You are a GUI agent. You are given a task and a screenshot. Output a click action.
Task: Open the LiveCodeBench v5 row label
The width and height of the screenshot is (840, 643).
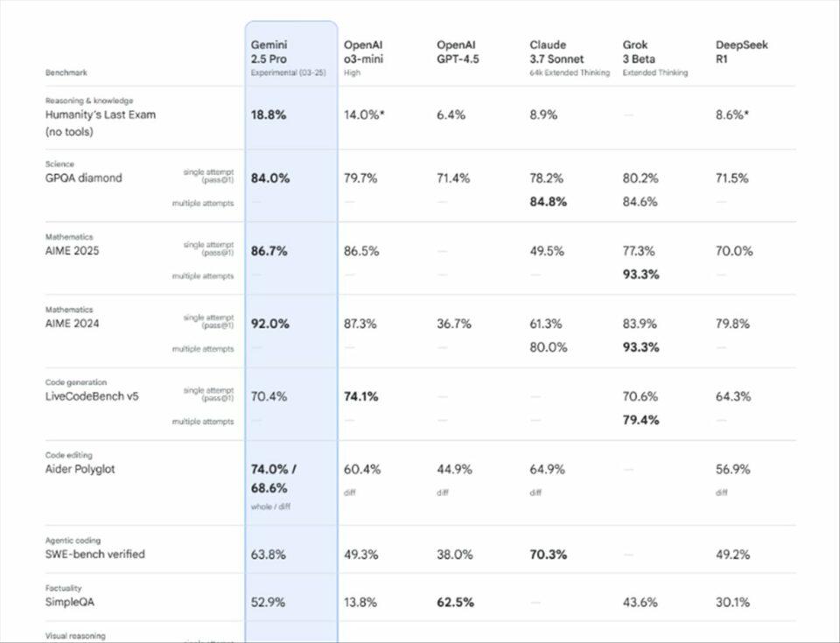coord(92,396)
